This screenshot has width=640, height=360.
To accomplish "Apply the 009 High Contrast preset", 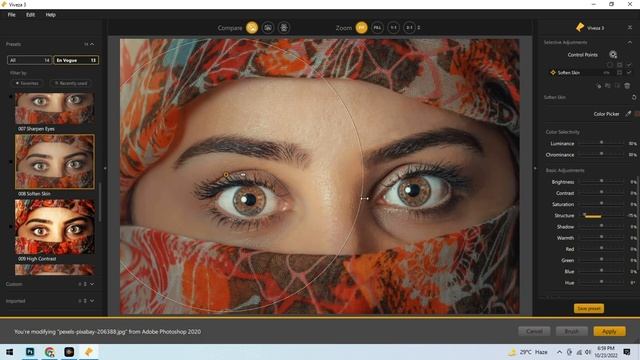I will click(55, 227).
